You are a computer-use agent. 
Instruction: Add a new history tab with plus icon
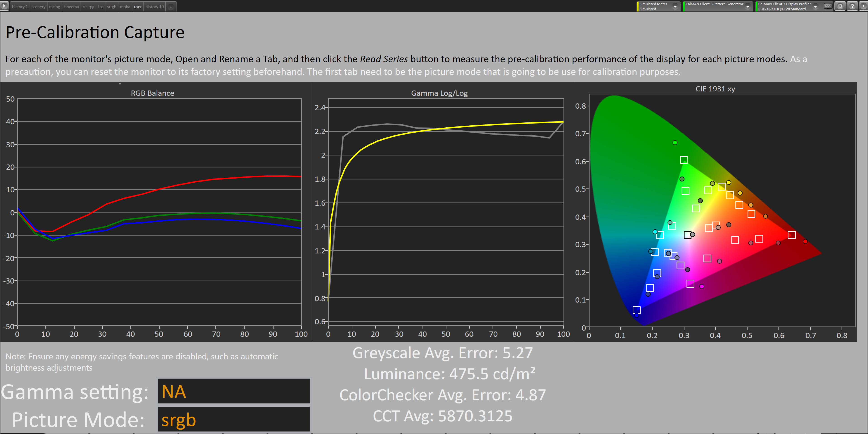click(x=171, y=7)
